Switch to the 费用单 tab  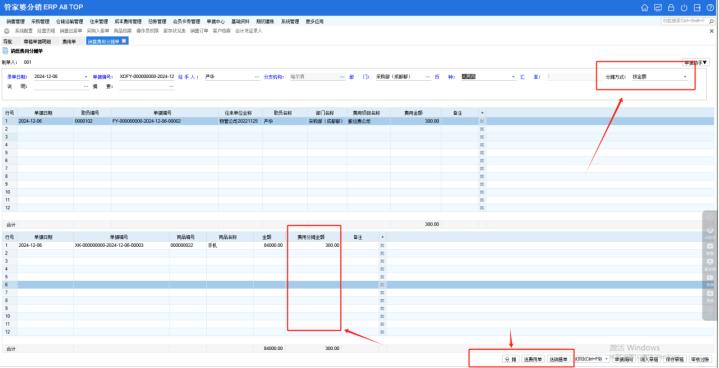click(x=69, y=41)
